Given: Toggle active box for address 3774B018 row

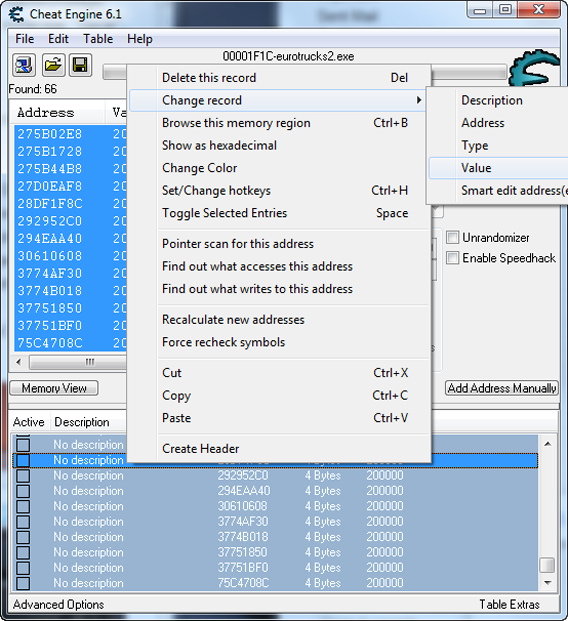Looking at the screenshot, I should pyautogui.click(x=23, y=537).
